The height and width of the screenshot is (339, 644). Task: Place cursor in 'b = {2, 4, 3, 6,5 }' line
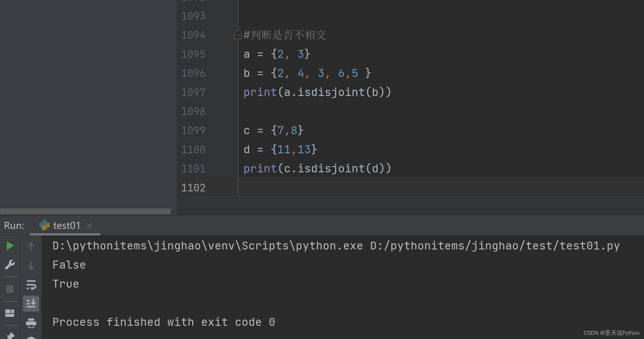(307, 73)
